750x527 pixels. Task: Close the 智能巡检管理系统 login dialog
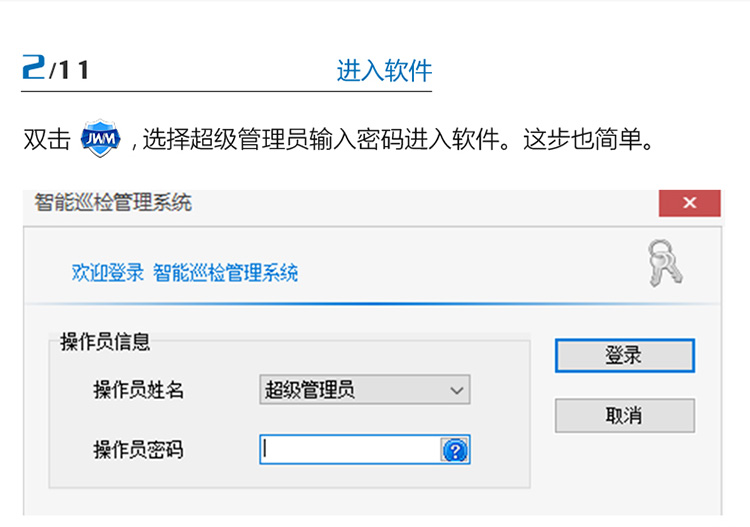click(689, 203)
